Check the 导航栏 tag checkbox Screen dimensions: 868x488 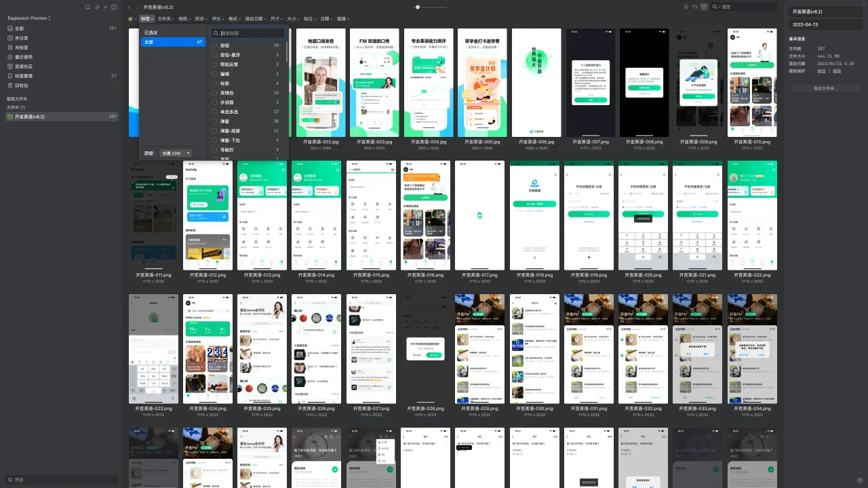pyautogui.click(x=215, y=150)
